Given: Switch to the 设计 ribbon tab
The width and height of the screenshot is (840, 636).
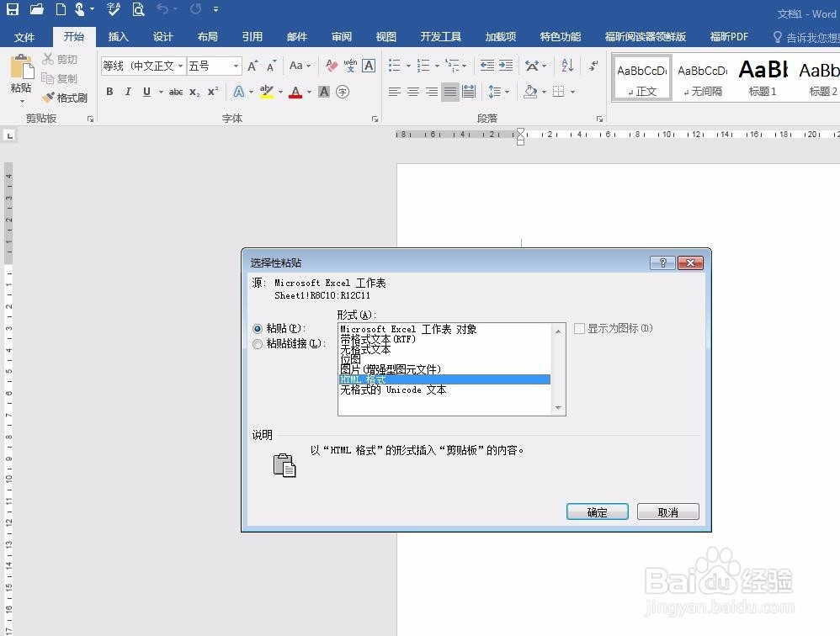Looking at the screenshot, I should tap(162, 36).
